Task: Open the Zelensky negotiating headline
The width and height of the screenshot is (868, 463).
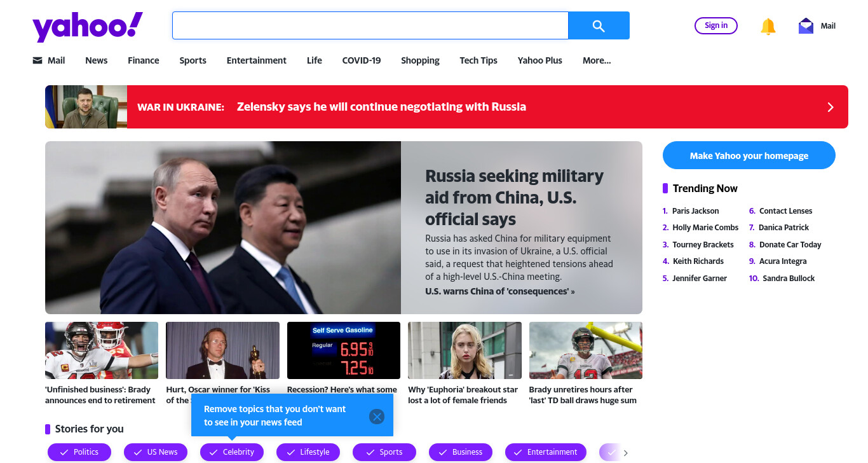Action: tap(381, 107)
